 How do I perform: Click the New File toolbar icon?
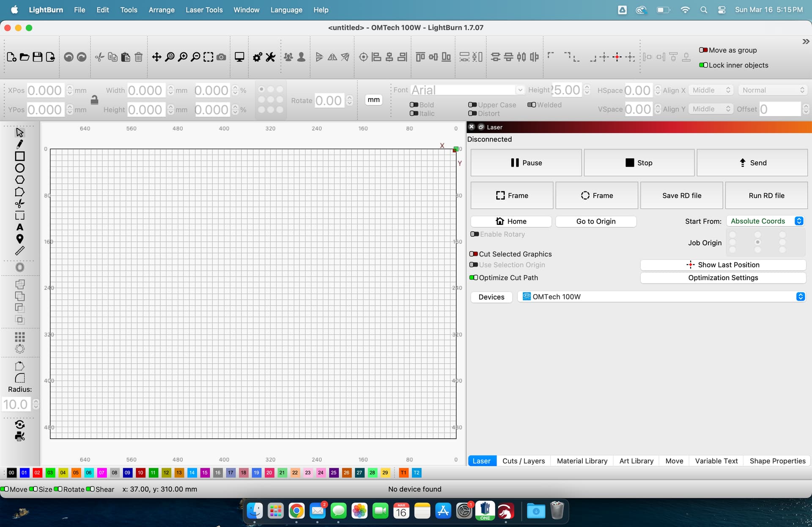[x=11, y=57]
